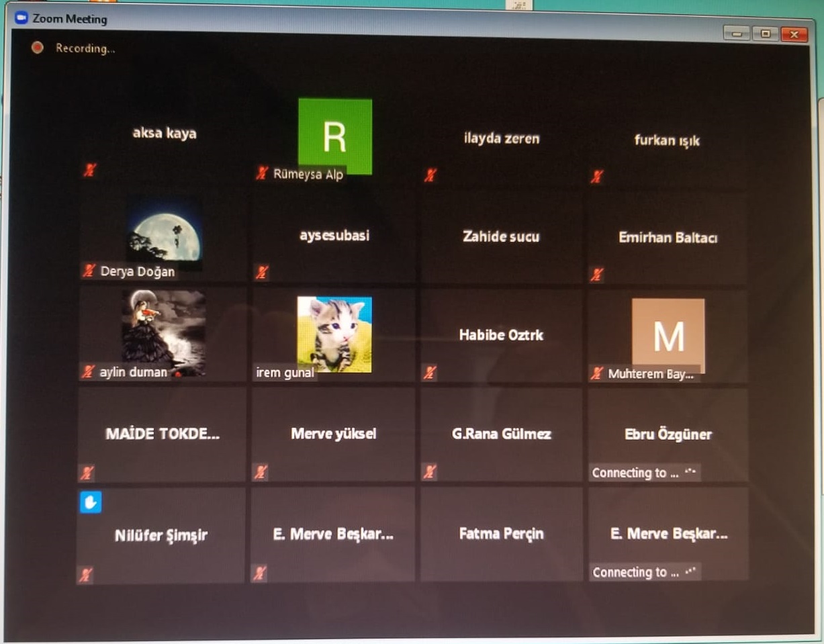Click the raised hand icon on Nilüfer Şimşir

[91, 502]
